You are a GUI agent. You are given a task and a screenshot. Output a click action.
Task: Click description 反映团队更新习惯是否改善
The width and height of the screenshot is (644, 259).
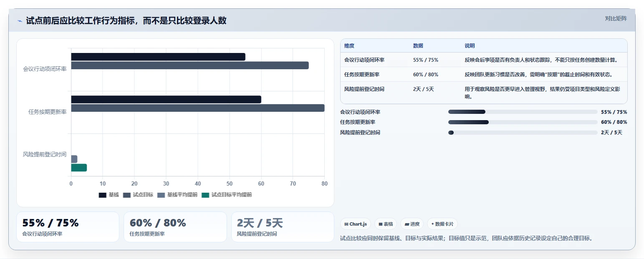[x=539, y=75]
